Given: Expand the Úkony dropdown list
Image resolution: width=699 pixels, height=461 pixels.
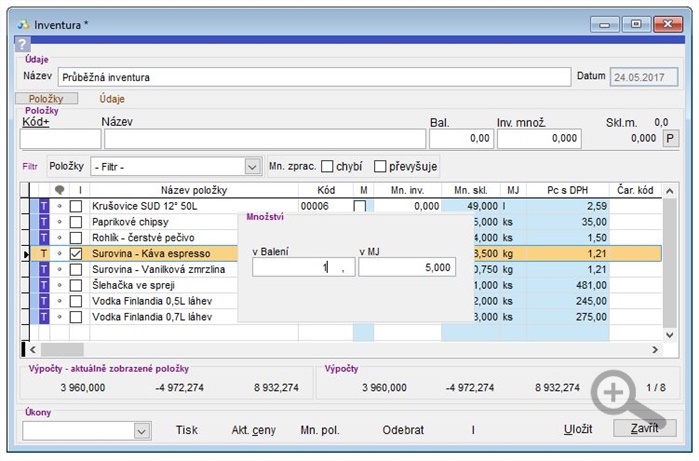Looking at the screenshot, I should point(141,431).
